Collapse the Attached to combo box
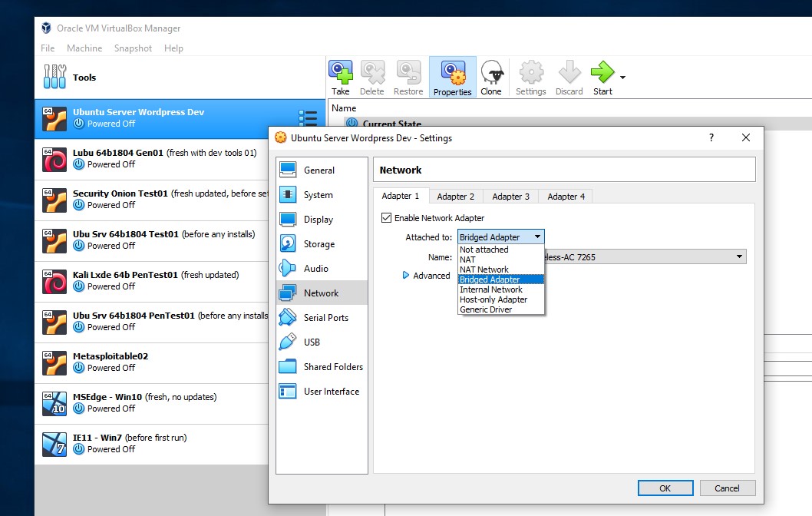Viewport: 812px width, 516px height. 500,237
